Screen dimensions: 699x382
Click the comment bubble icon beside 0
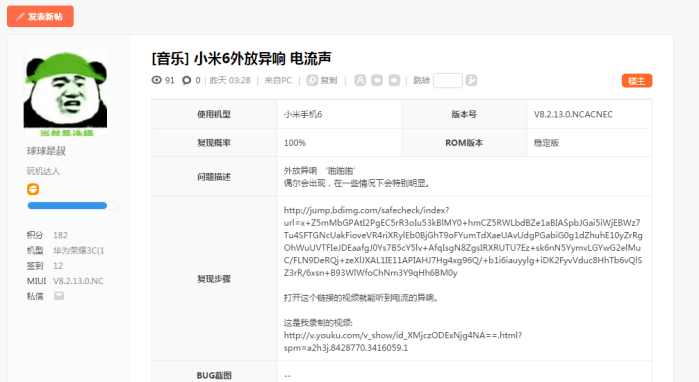[x=186, y=80]
